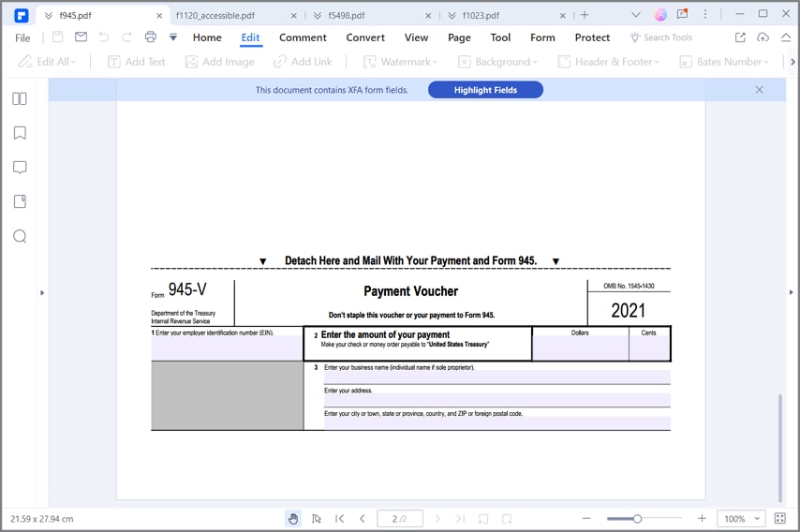Open the Bates Number dropdown

pyautogui.click(x=724, y=62)
